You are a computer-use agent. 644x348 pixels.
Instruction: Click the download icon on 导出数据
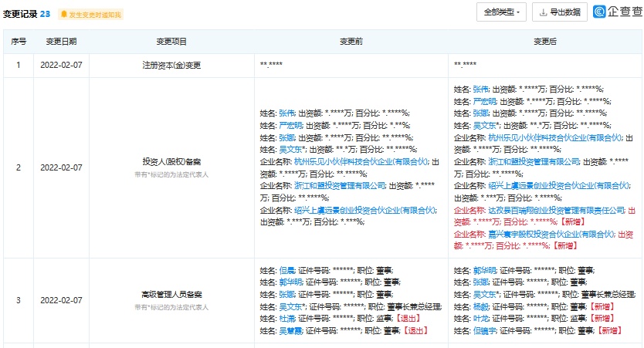(544, 12)
